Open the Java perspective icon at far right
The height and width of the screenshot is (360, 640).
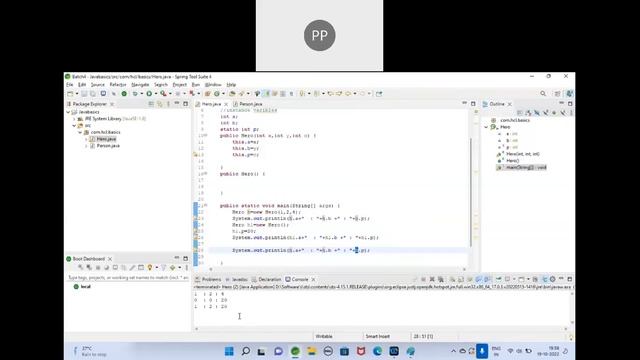click(x=569, y=93)
